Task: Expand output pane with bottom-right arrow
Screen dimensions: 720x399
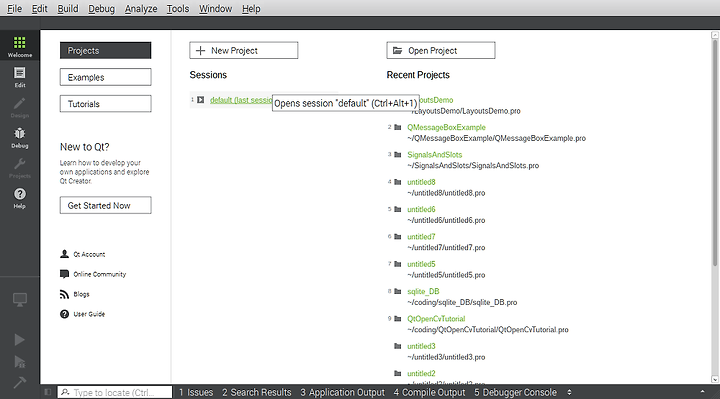Action: [x=702, y=392]
